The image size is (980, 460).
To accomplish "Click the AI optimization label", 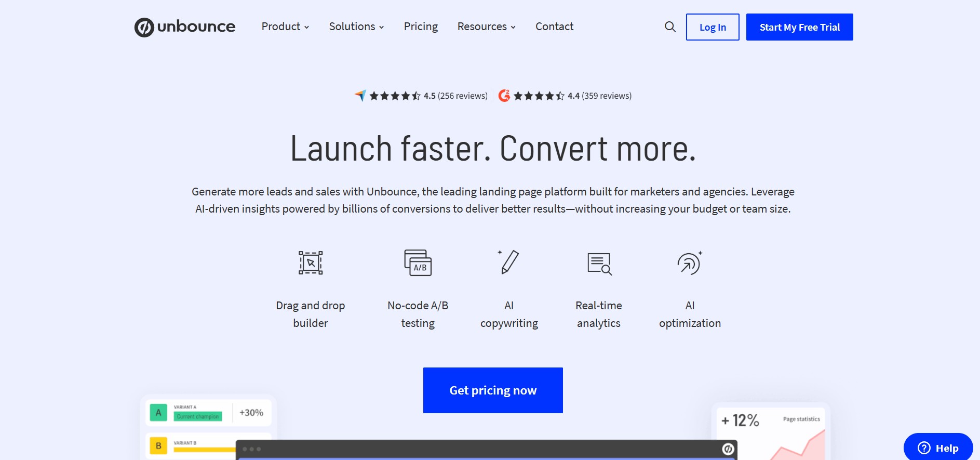I will coord(690,314).
